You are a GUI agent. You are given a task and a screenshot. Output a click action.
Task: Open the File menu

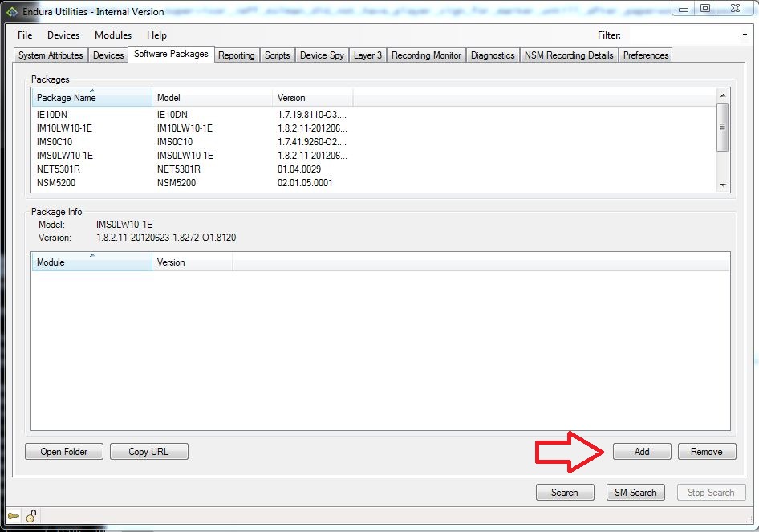point(24,35)
